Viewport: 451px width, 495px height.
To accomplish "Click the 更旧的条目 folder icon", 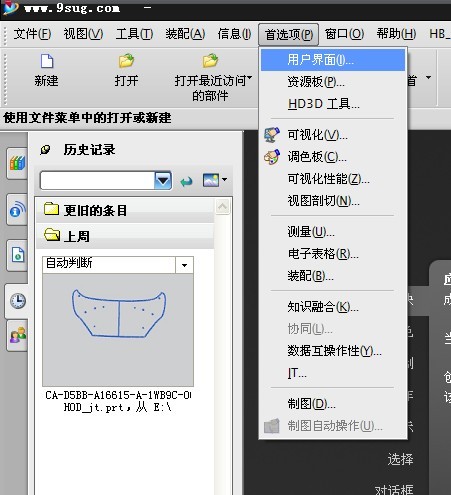I will (x=51, y=209).
